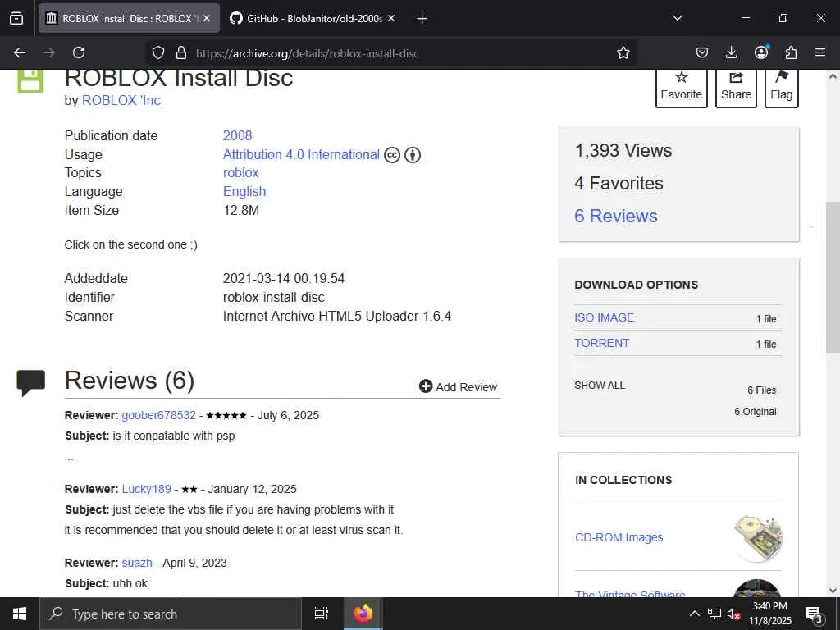Flag this archive item
Image resolution: width=840 pixels, height=630 pixels.
pyautogui.click(x=782, y=87)
